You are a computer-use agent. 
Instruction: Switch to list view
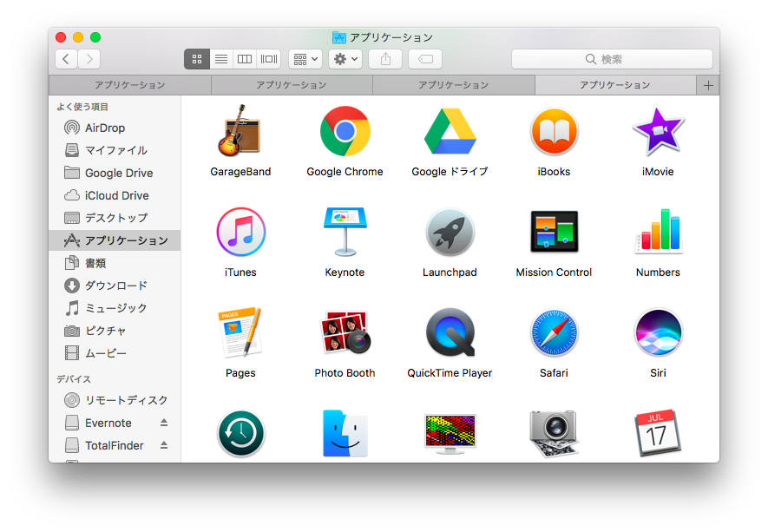[221, 59]
